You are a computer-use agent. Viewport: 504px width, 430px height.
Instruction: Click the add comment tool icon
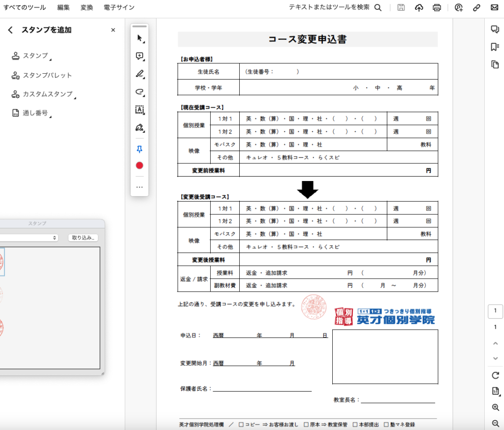tap(139, 56)
